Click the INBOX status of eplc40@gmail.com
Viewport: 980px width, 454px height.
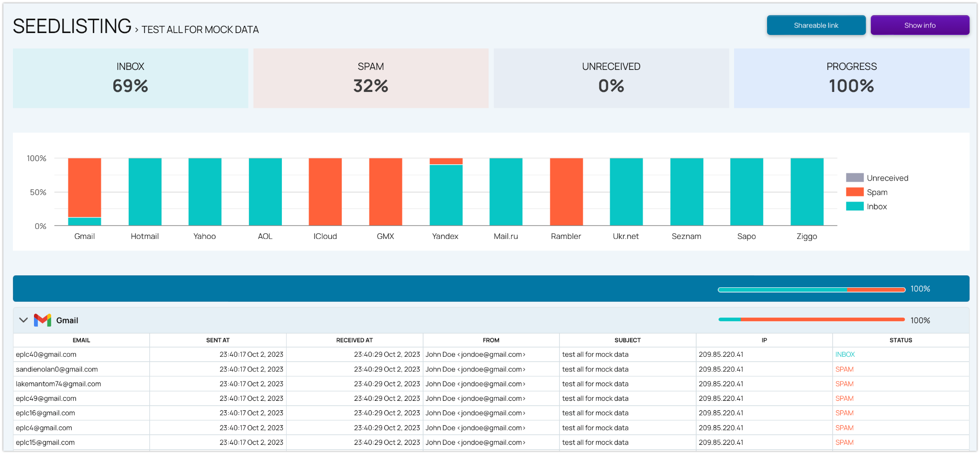tap(845, 354)
